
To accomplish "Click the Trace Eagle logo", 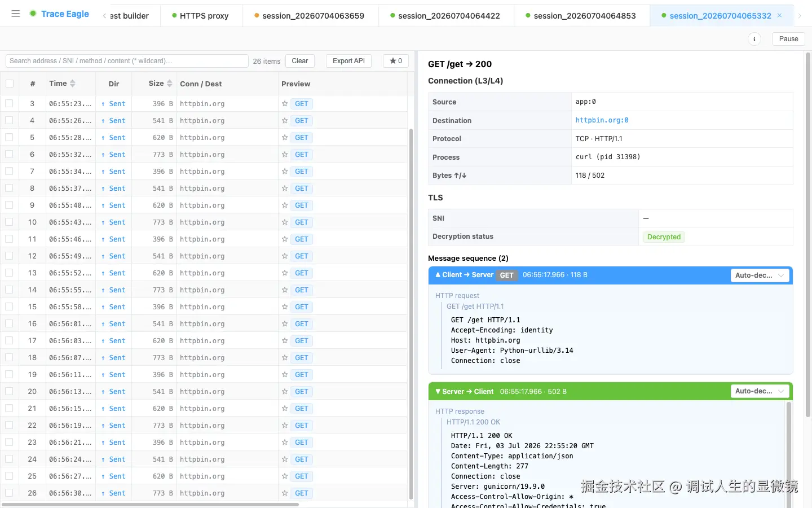I will pos(59,14).
